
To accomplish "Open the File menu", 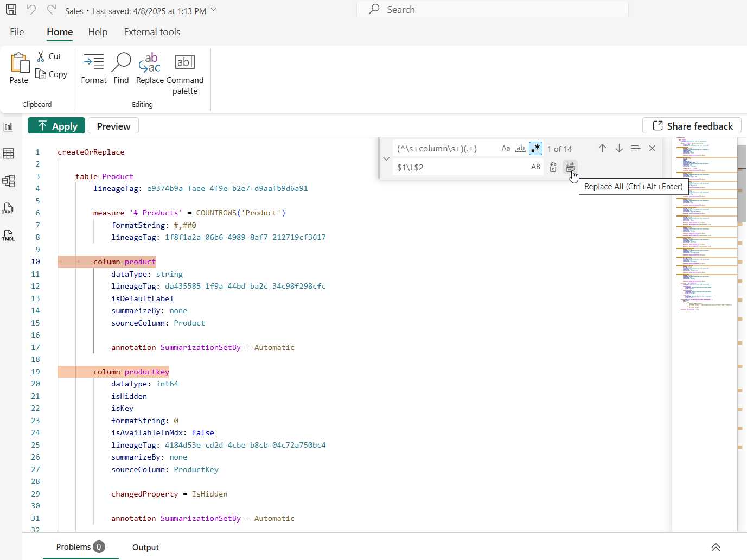I will tap(16, 32).
